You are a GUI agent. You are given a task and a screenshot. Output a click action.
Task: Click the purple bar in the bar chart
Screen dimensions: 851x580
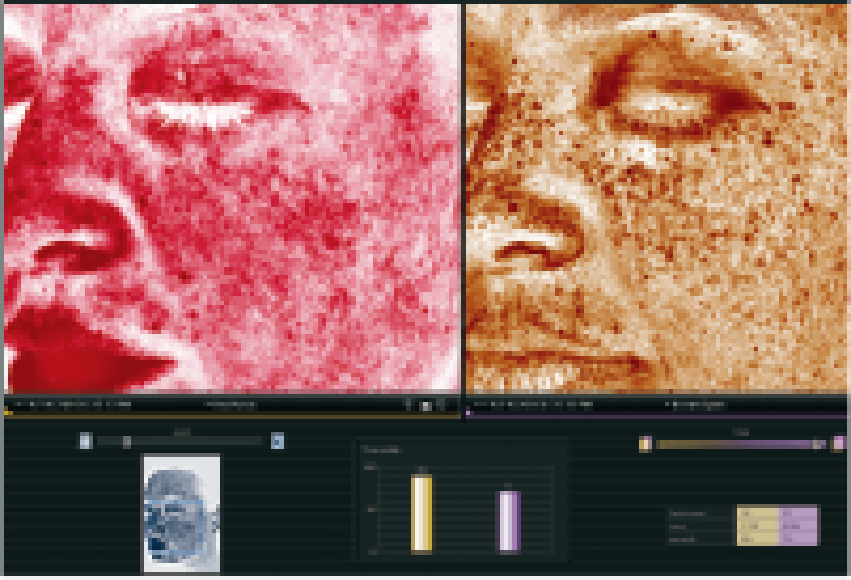509,520
